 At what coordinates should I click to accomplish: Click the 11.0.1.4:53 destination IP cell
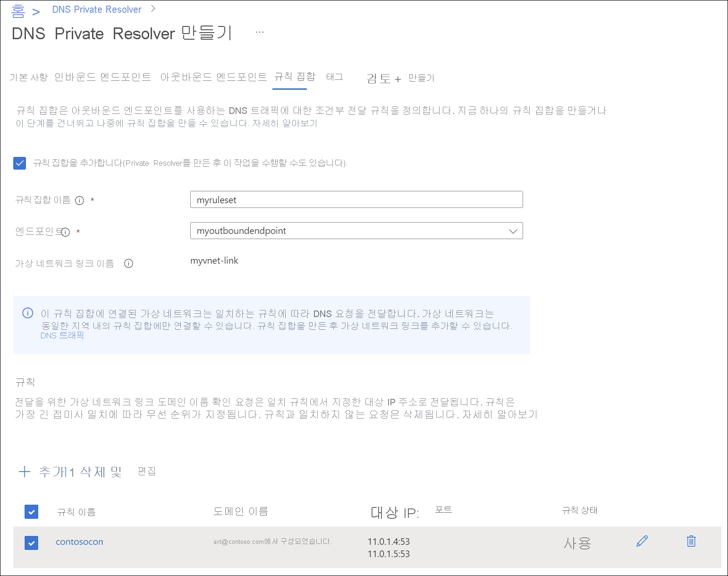click(389, 542)
